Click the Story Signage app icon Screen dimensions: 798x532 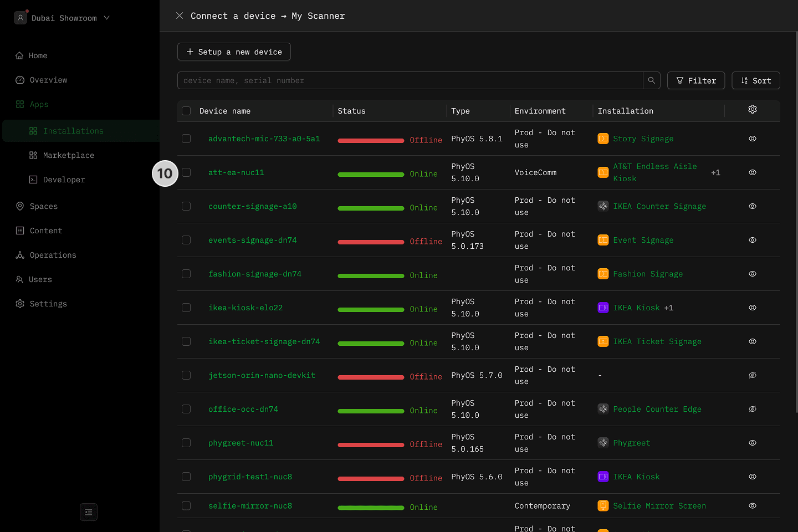click(x=603, y=139)
